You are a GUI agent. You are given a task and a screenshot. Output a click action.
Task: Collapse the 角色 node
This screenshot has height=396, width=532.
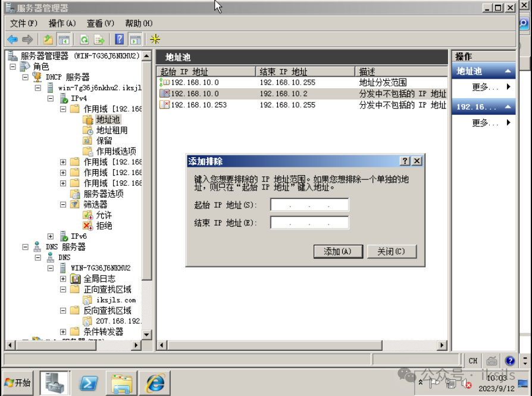[x=13, y=67]
